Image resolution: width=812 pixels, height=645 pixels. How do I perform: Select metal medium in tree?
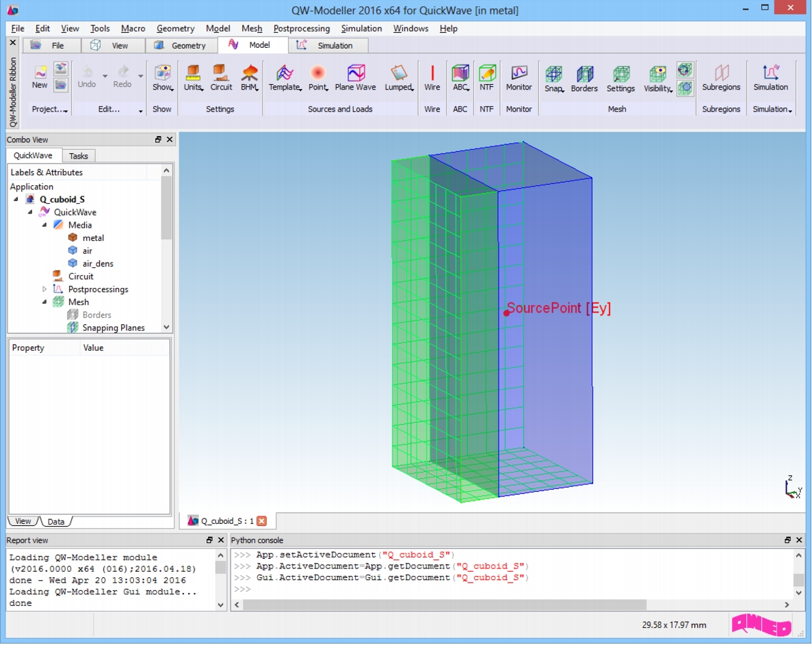point(86,238)
